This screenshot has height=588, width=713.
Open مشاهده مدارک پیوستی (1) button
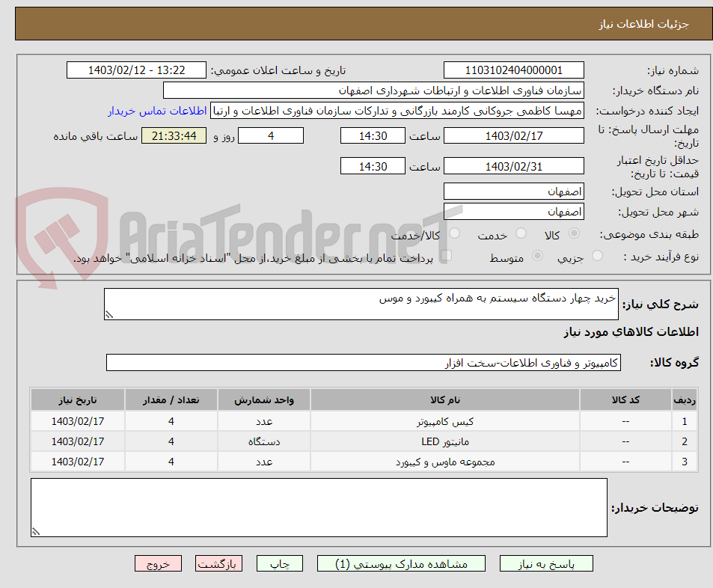coord(401,563)
